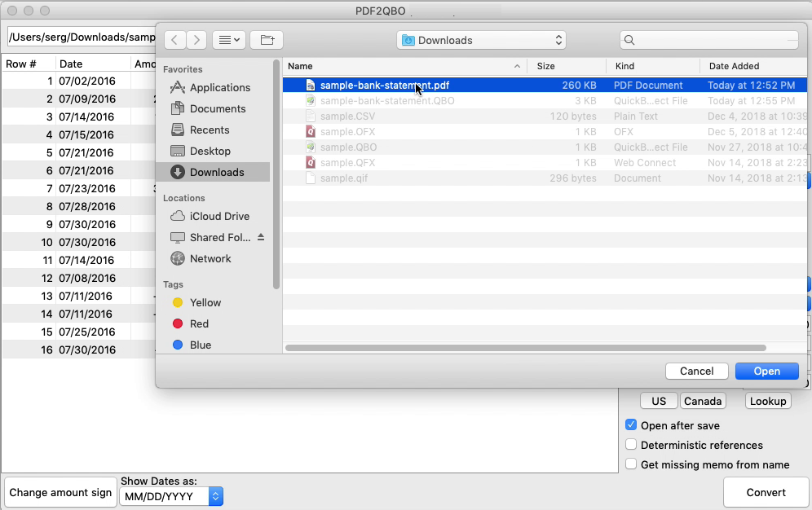
Task: Click the sample.QFX file icon
Action: coord(311,163)
